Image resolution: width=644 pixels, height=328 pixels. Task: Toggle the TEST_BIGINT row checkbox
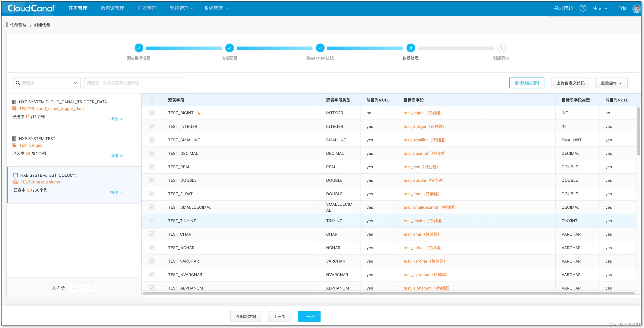pyautogui.click(x=152, y=113)
